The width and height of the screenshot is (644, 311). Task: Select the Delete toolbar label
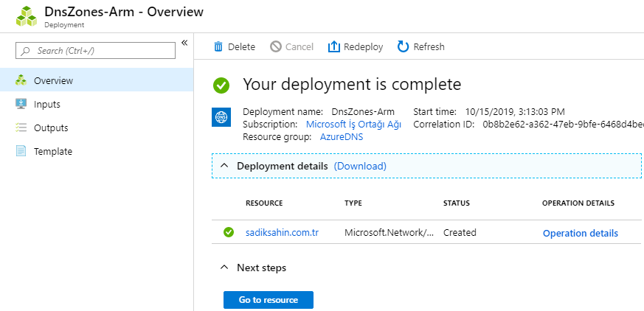click(241, 46)
